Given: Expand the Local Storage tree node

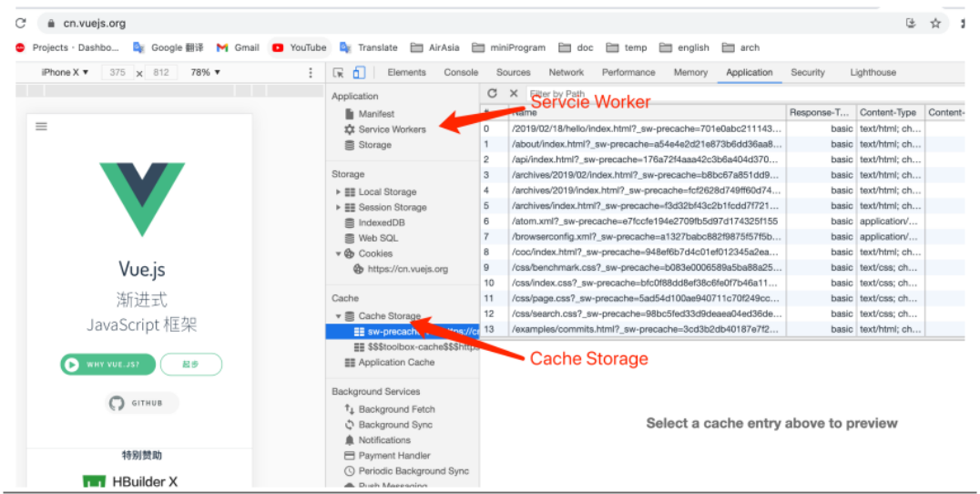Looking at the screenshot, I should 338,192.
